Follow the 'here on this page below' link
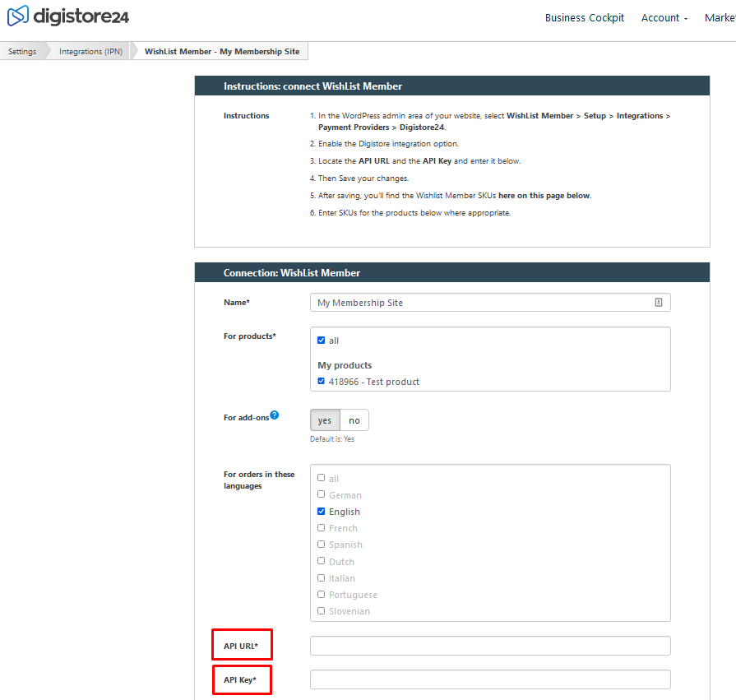Viewport: 736px width, 700px height. pos(544,195)
